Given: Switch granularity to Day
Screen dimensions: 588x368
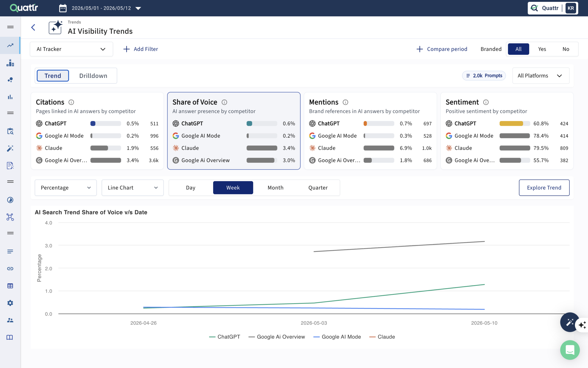Looking at the screenshot, I should [x=190, y=188].
